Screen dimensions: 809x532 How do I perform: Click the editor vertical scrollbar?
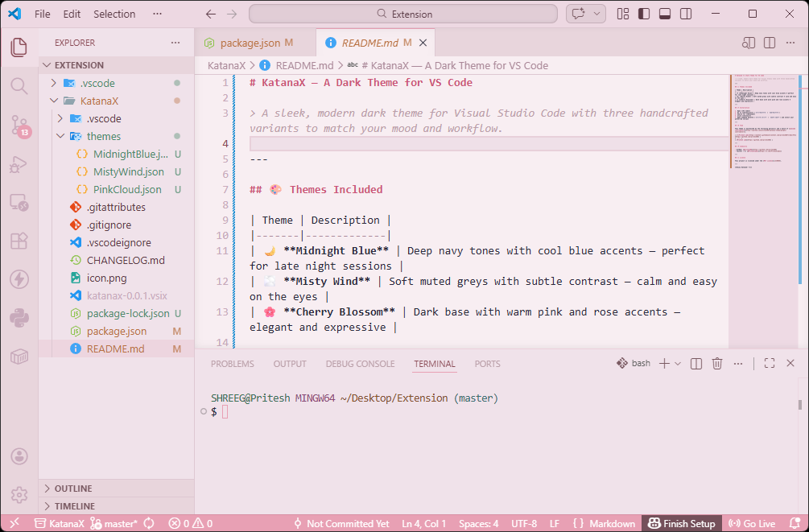point(800,179)
